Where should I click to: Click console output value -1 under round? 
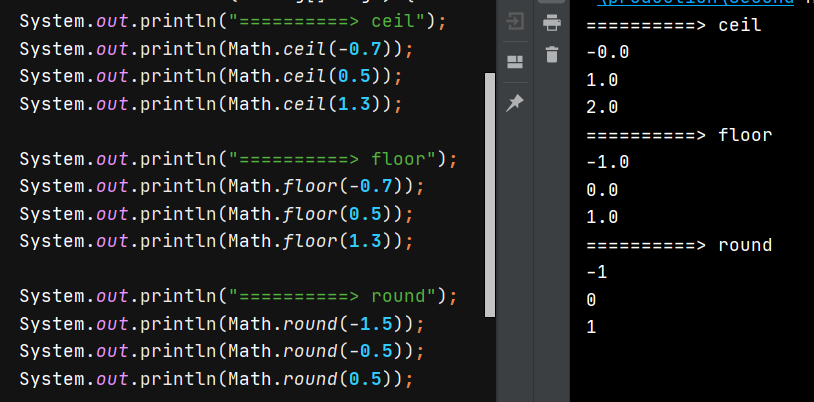coord(597,273)
